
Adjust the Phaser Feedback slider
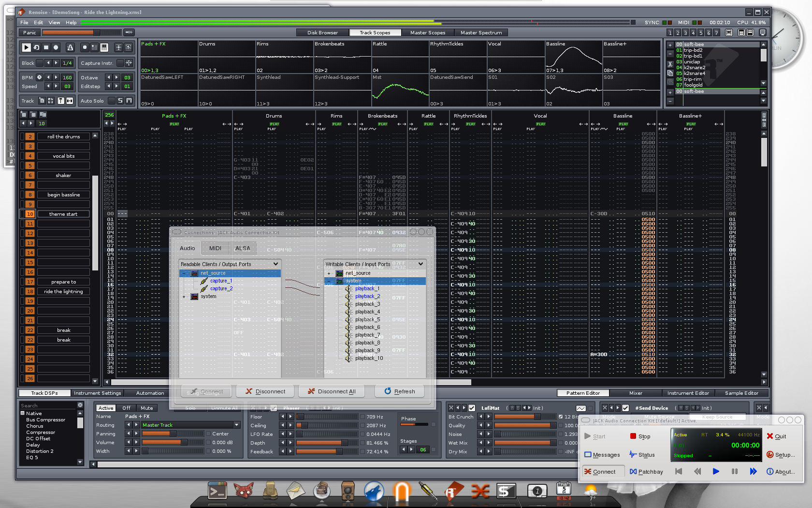click(x=327, y=451)
